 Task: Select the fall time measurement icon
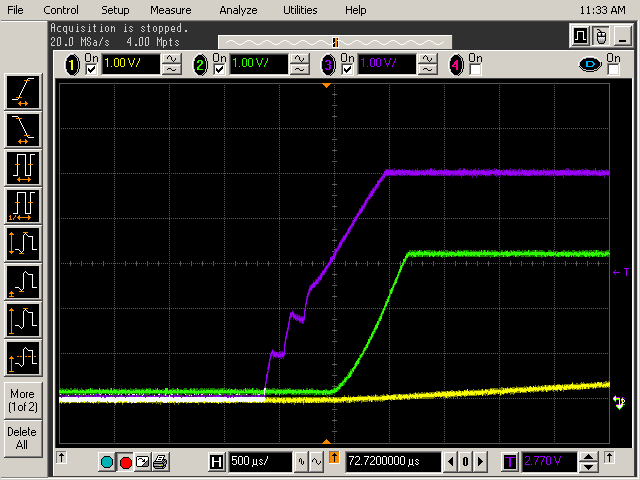tap(23, 130)
